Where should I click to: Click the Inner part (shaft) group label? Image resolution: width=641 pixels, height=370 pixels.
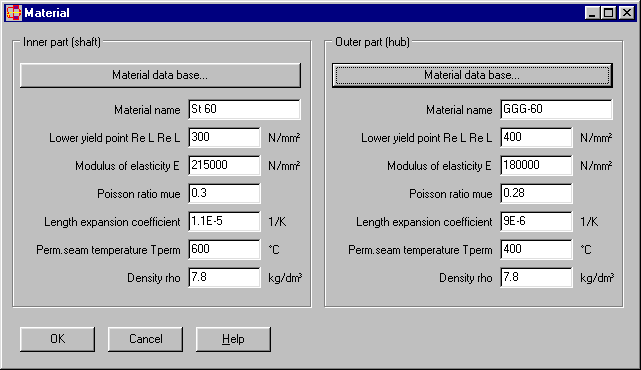62,42
